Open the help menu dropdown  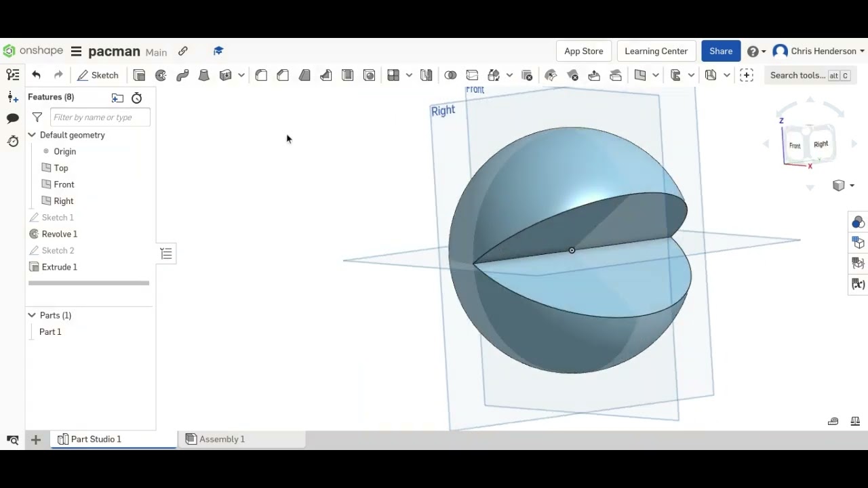click(757, 52)
